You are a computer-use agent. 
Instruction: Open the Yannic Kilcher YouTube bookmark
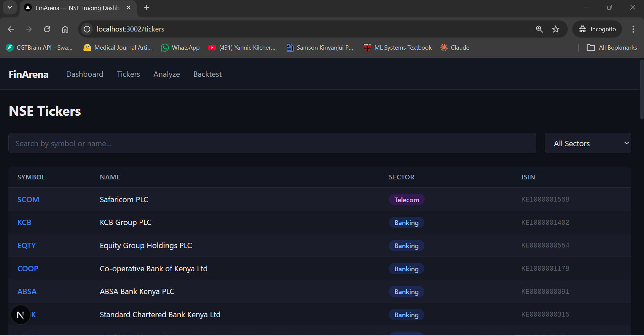pyautogui.click(x=242, y=47)
